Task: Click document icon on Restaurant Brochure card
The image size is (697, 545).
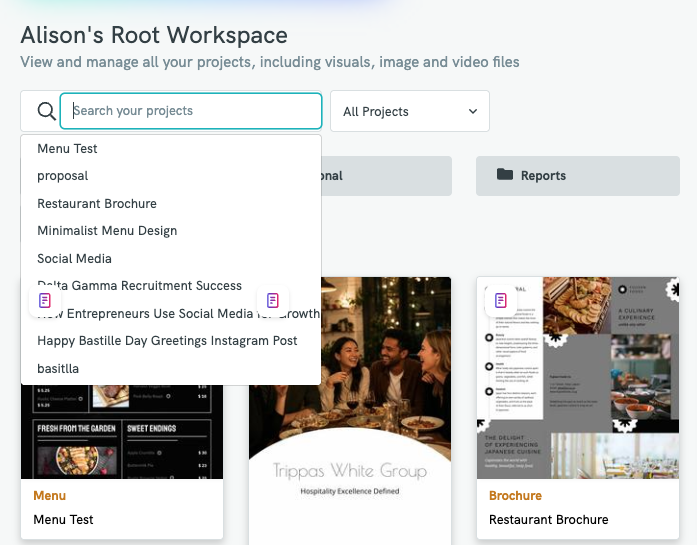Action: tap(501, 301)
